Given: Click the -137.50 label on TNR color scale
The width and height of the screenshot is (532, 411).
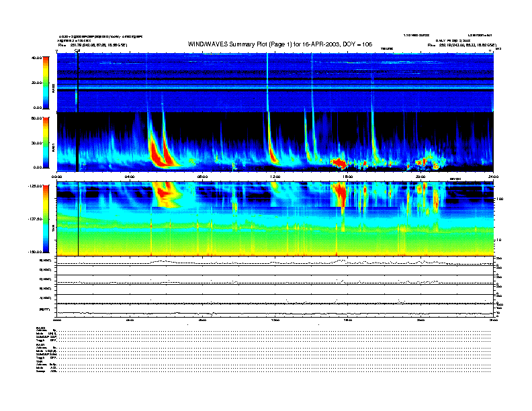Looking at the screenshot, I should coord(35,219).
